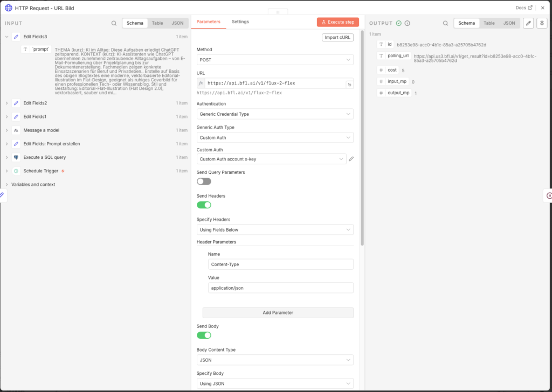Click the Import cURL button
The image size is (552, 392).
click(x=338, y=37)
